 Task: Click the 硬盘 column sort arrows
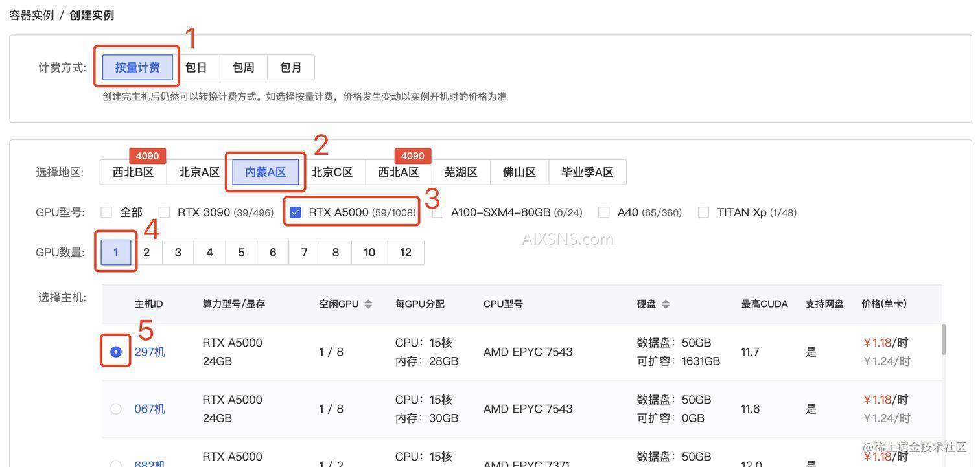point(665,303)
